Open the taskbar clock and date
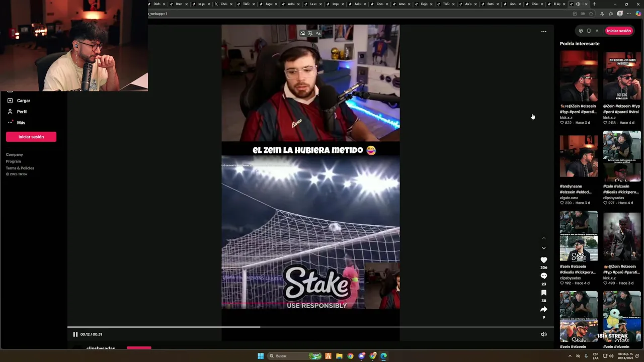Viewport: 644px width, 362px height. click(624, 356)
